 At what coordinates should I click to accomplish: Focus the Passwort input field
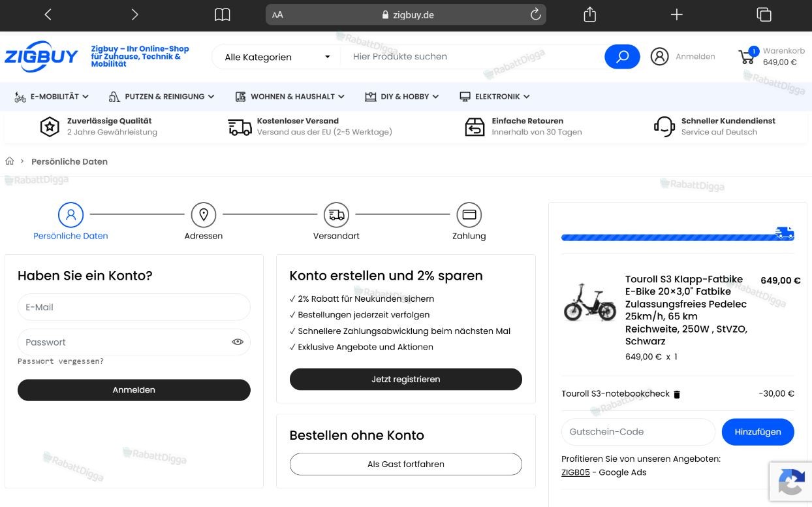point(134,342)
